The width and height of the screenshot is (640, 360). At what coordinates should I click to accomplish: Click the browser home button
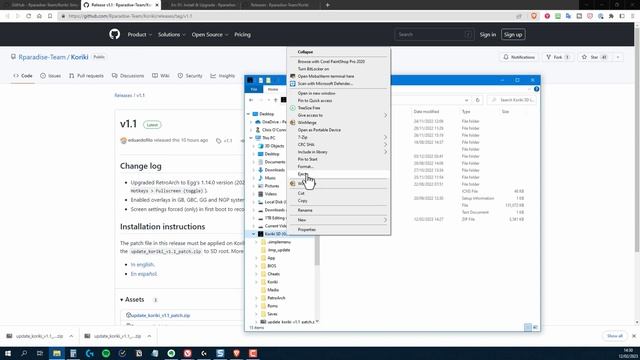click(39, 16)
